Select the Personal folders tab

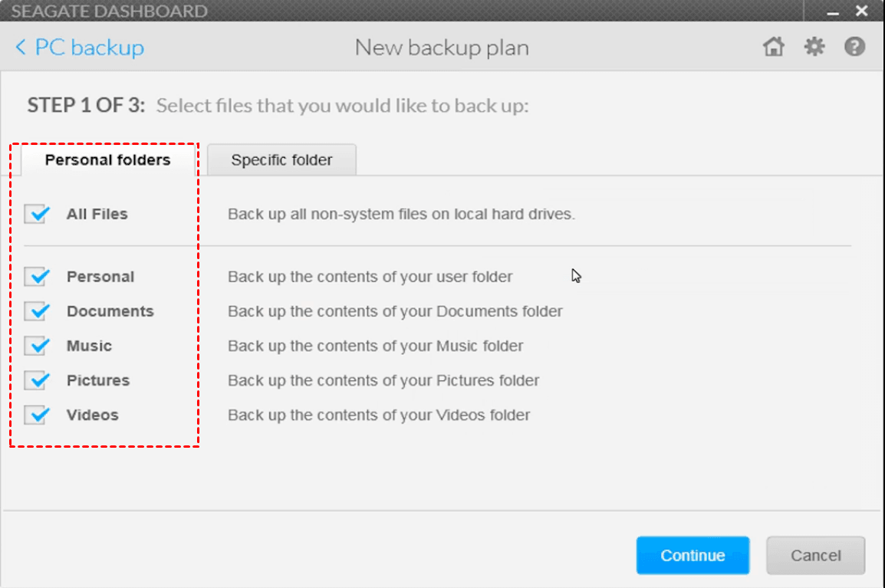tap(107, 160)
